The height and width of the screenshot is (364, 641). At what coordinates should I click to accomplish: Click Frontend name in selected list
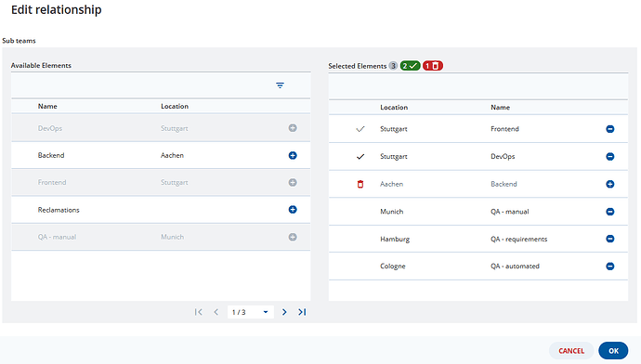click(504, 129)
